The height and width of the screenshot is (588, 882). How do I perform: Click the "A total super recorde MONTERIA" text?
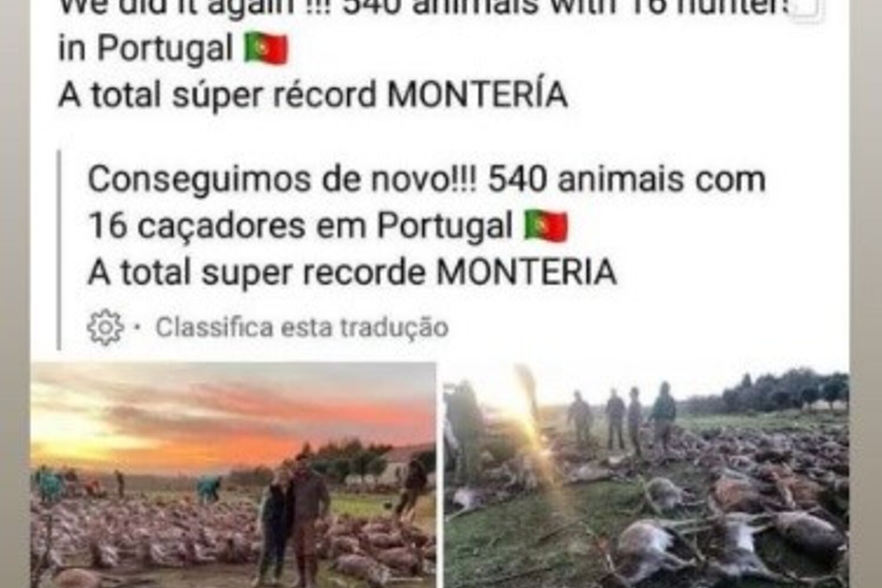click(352, 272)
